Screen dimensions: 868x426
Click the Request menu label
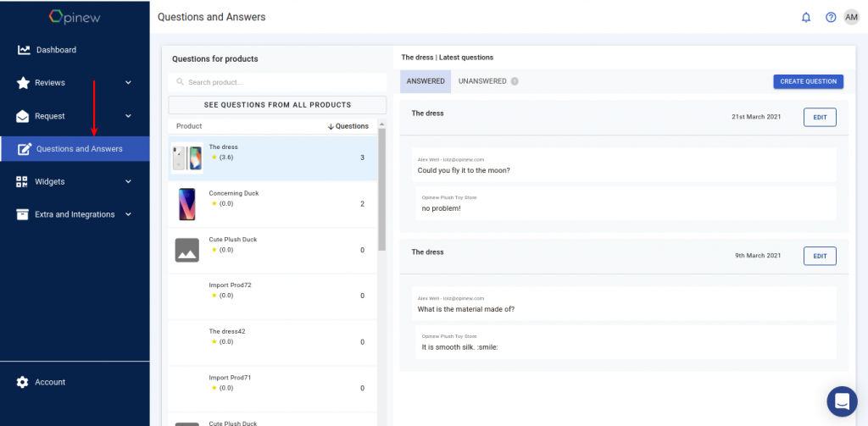pyautogui.click(x=50, y=116)
